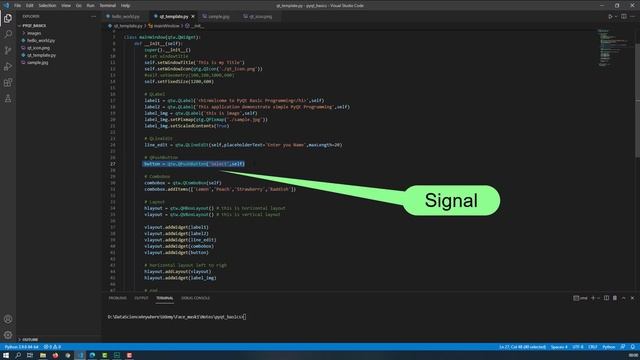Image resolution: width=640 pixels, height=360 pixels.
Task: Click the errors and warnings status indicator
Action: click(x=52, y=347)
